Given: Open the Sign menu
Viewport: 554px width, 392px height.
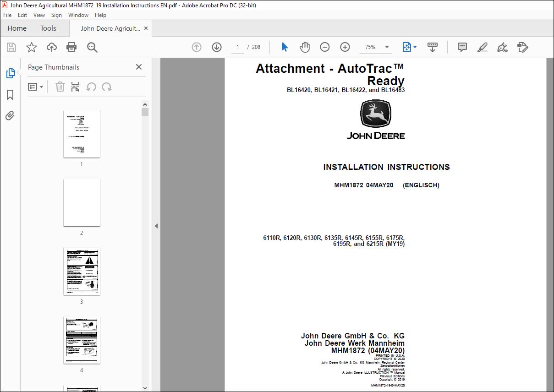Looking at the screenshot, I should [x=56, y=15].
